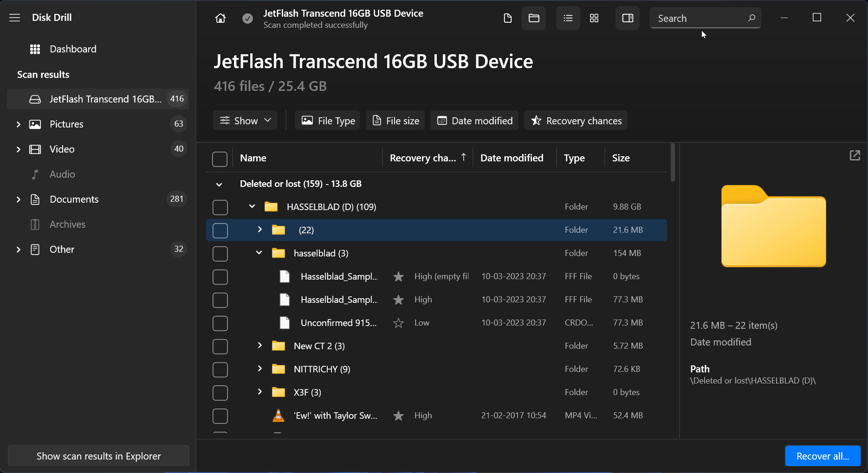Click the Recover all button
The image size is (868, 473).
point(823,456)
